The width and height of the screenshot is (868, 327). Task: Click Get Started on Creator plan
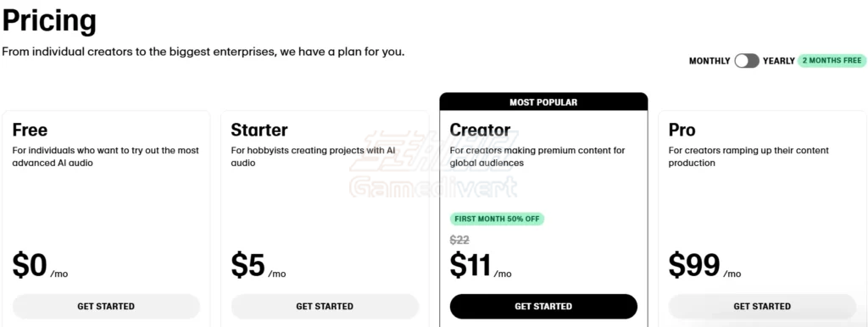pos(543,306)
